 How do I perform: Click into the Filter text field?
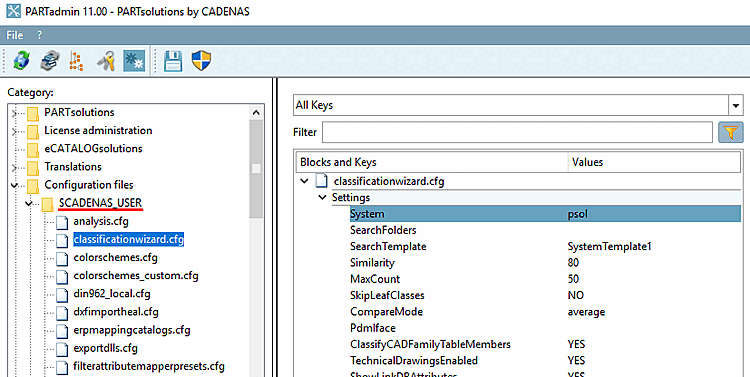517,132
